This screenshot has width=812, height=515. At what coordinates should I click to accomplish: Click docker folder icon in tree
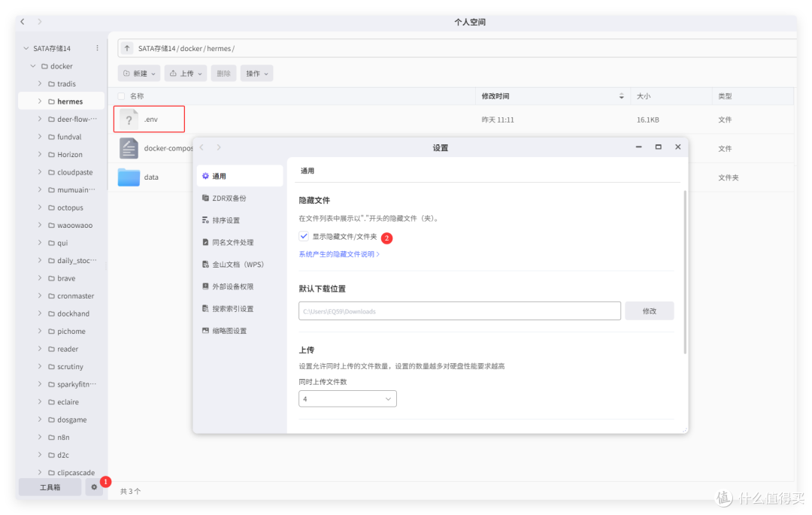point(44,66)
